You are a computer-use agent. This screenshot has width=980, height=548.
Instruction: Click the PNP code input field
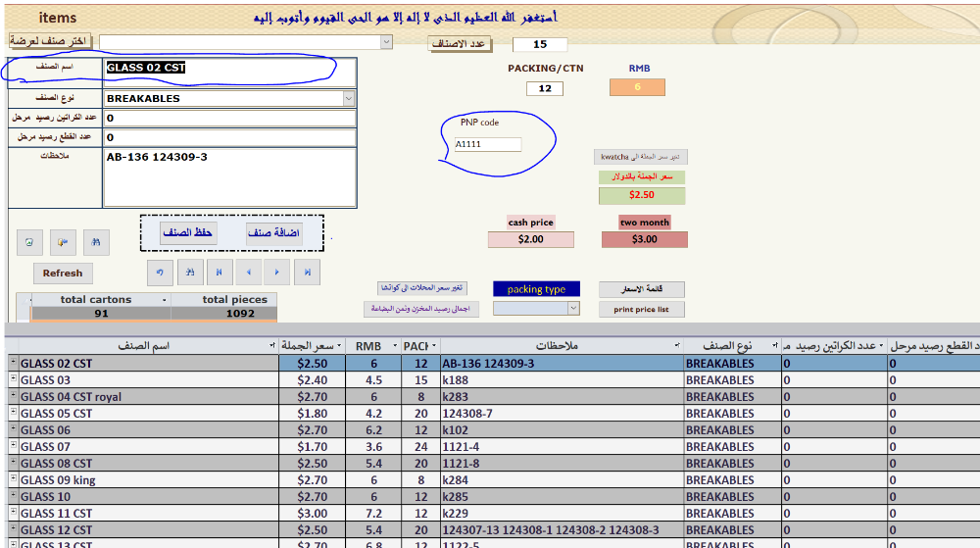click(x=487, y=144)
